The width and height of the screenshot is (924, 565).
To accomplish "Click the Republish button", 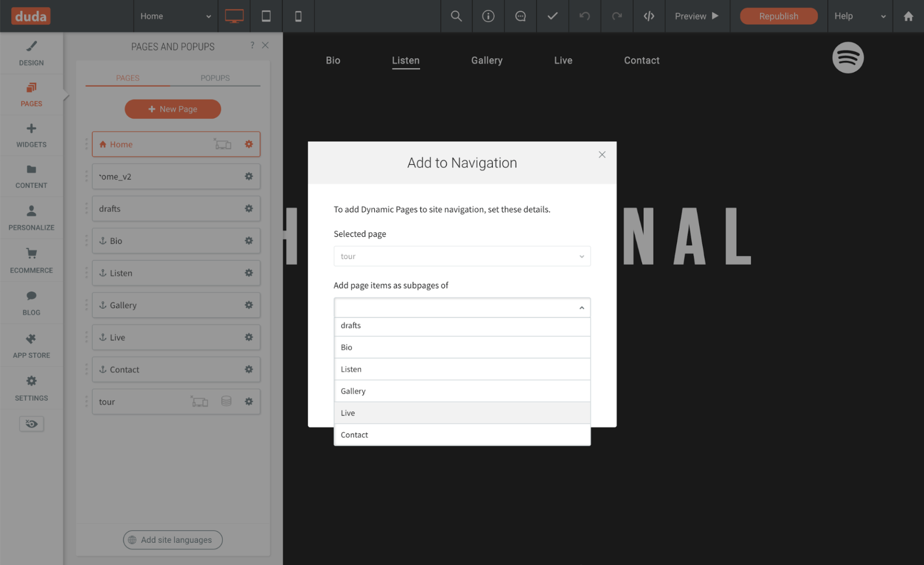I will click(778, 16).
